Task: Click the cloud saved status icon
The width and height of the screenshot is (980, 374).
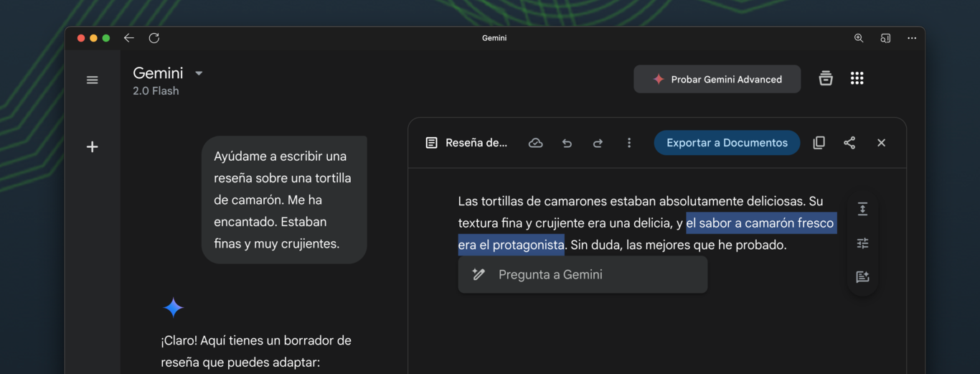Action: coord(535,143)
